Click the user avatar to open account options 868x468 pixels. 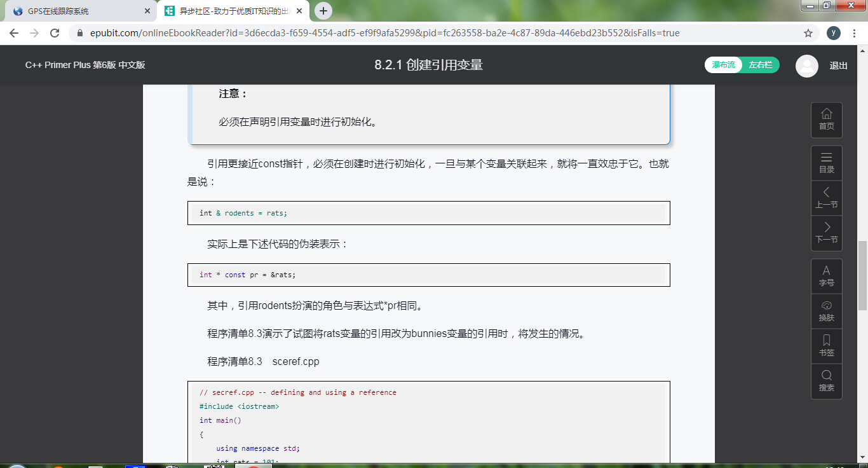806,65
